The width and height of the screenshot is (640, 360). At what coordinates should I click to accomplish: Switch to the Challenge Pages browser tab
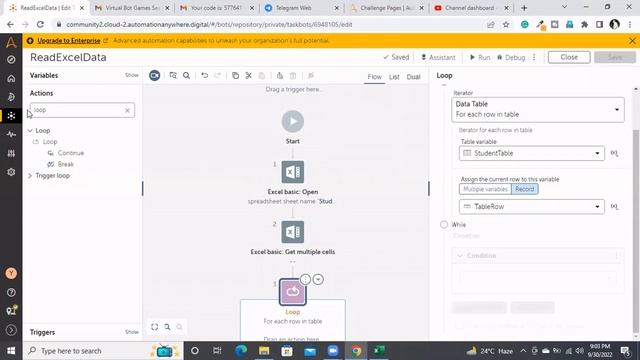386,8
